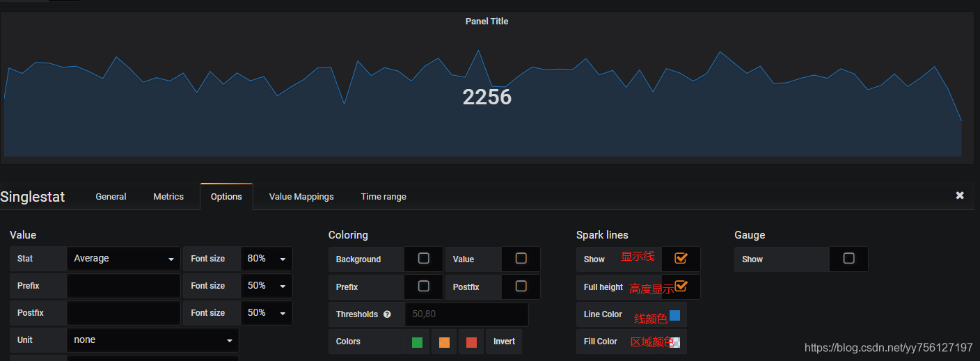Enable the Gauge Show checkbox
This screenshot has width=980, height=361.
click(848, 258)
